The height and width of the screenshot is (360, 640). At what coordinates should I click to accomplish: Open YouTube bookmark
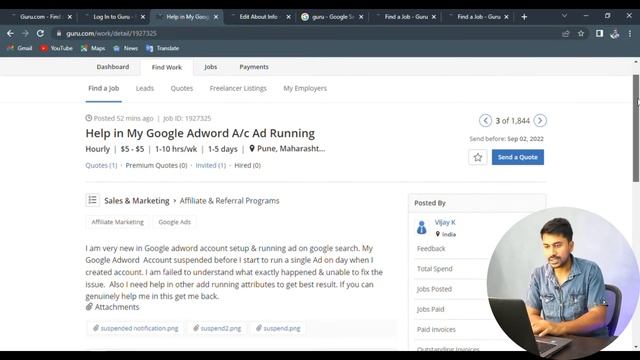point(56,48)
